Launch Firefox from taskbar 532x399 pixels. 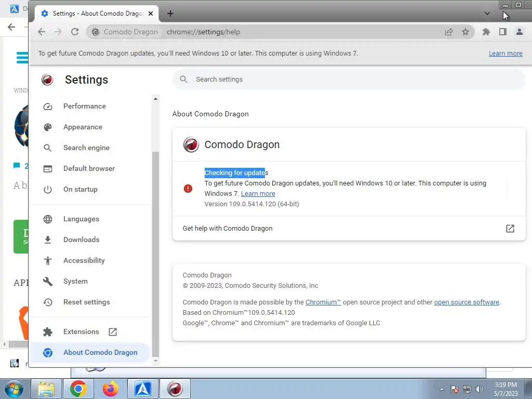coord(111,389)
